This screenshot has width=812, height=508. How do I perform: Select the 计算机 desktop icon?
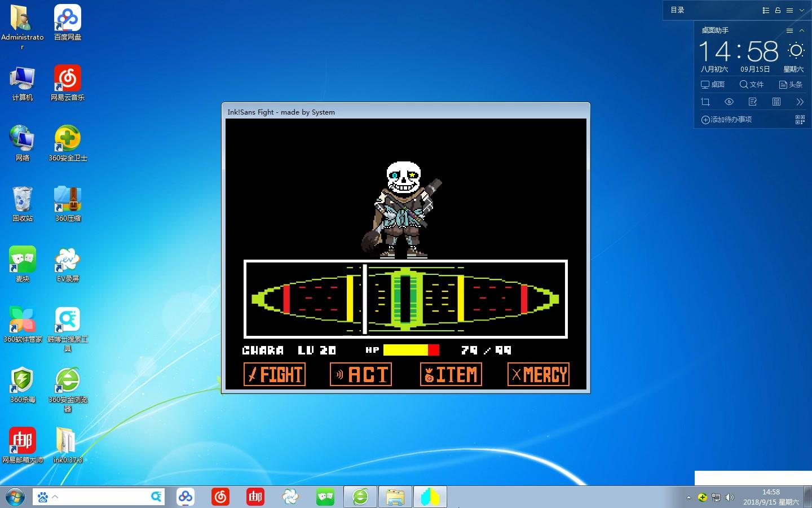tap(23, 83)
